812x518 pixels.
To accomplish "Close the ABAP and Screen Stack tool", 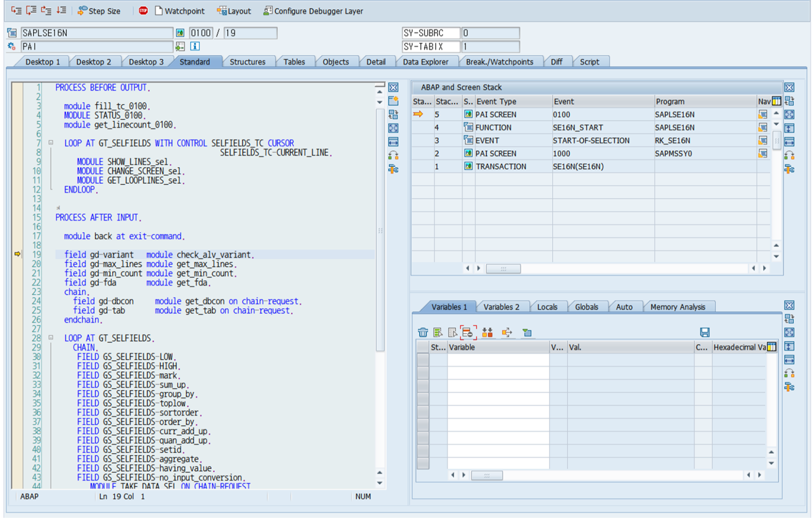I will (789, 87).
